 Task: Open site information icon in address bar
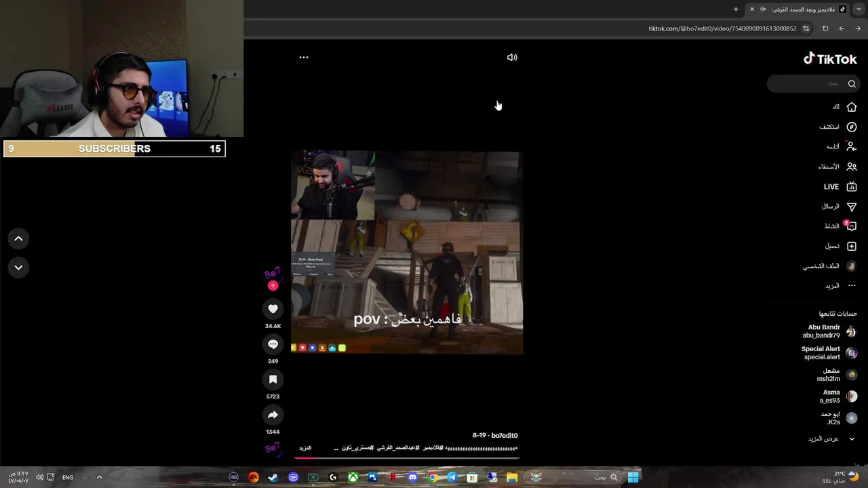coord(806,28)
